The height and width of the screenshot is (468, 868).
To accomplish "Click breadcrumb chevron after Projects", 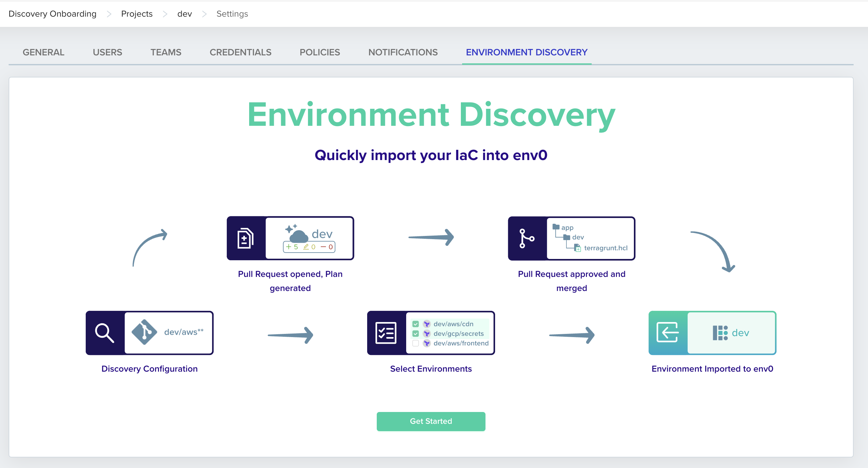I will pyautogui.click(x=165, y=14).
